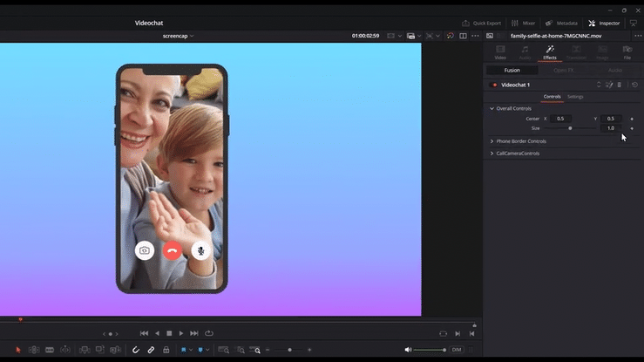Screen dimensions: 644x362
Task: Toggle the Bypass Color Grades and Fusion icon
Action: point(451,36)
